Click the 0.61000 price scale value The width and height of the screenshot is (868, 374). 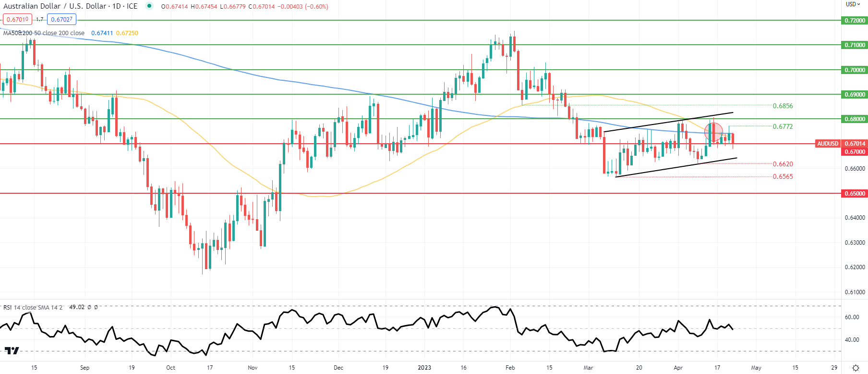(855, 292)
